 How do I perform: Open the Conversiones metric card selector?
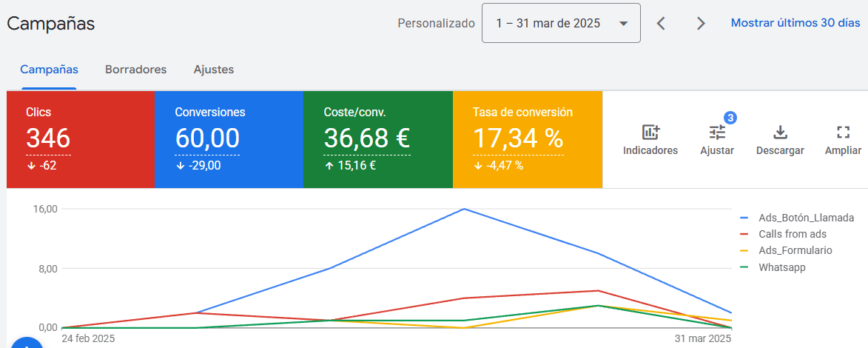pos(229,139)
